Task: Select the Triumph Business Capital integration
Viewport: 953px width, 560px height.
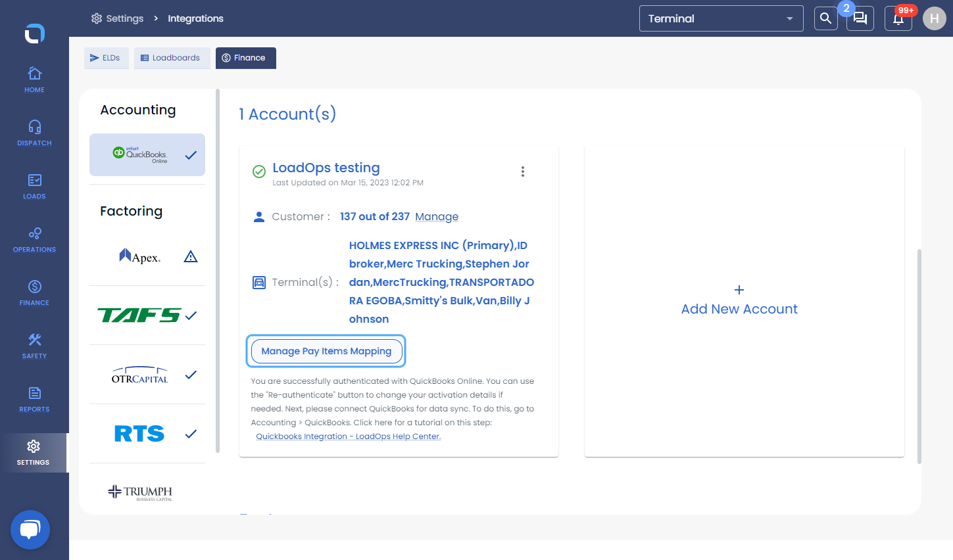Action: [147, 492]
